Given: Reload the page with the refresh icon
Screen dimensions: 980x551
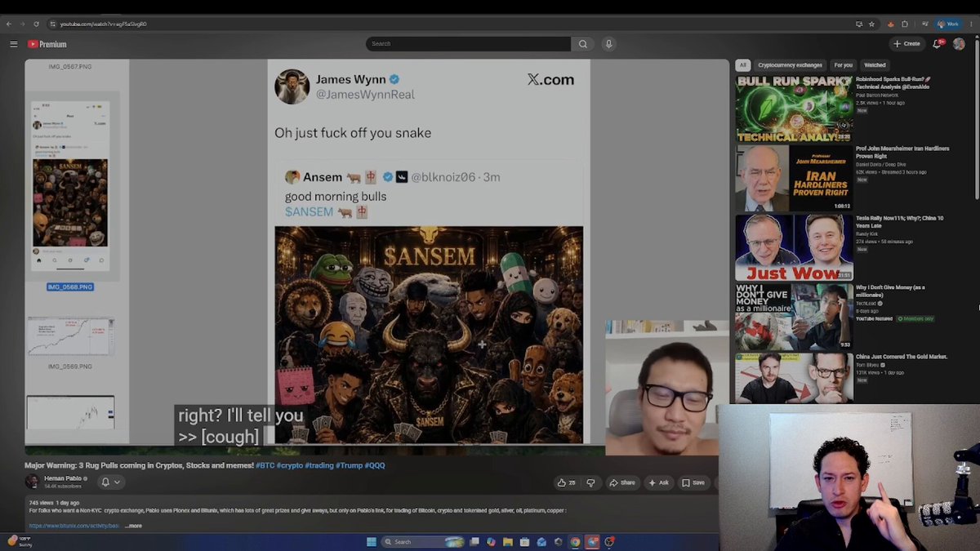Looking at the screenshot, I should click(36, 24).
